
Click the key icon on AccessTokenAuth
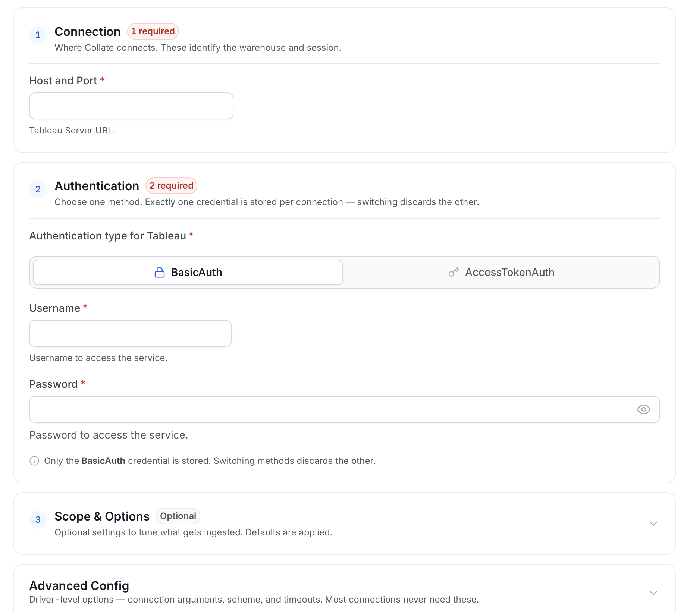[x=454, y=272]
